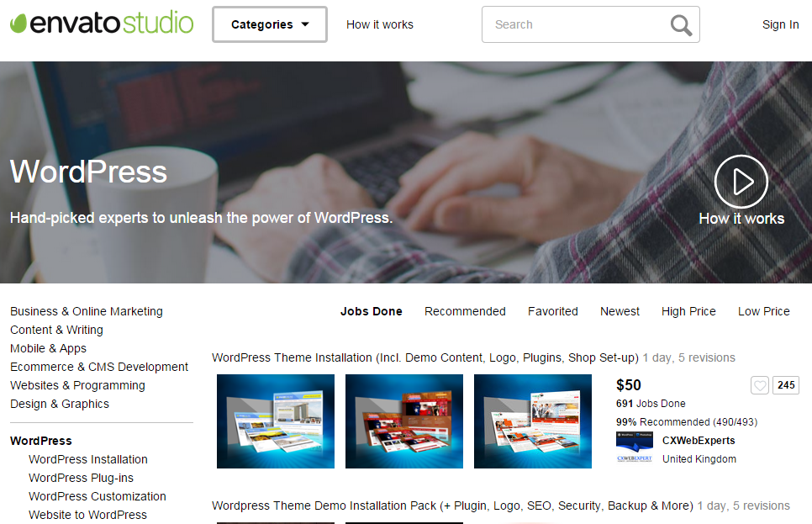Play the How it works video
Viewport: 812px width, 524px height.
tap(741, 182)
